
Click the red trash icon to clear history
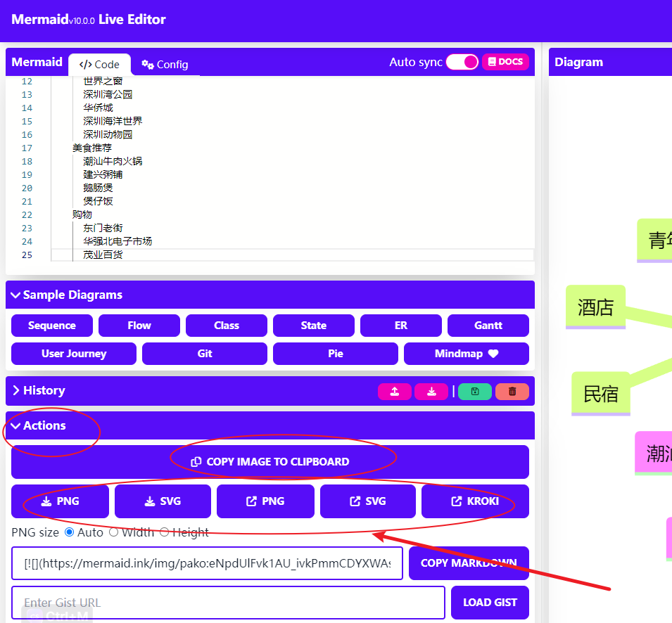point(512,391)
